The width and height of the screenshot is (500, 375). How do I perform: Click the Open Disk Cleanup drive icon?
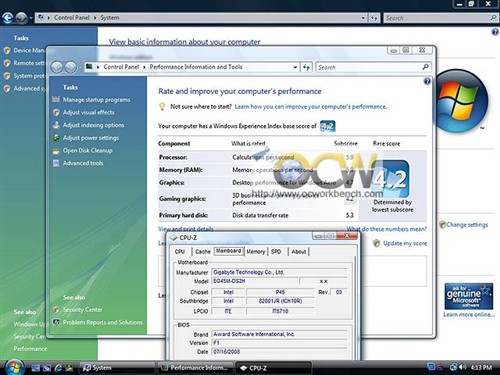coord(56,151)
